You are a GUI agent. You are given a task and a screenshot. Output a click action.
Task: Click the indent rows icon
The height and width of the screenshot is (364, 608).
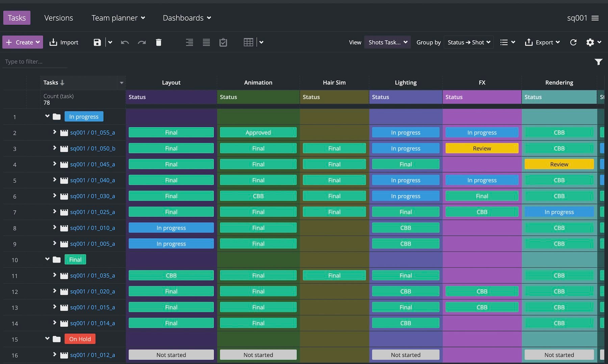point(189,42)
